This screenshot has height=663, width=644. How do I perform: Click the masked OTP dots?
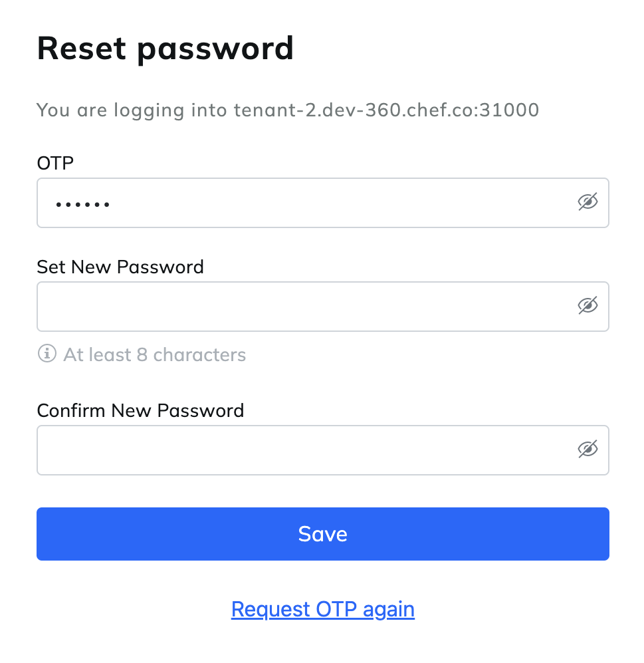tap(83, 204)
